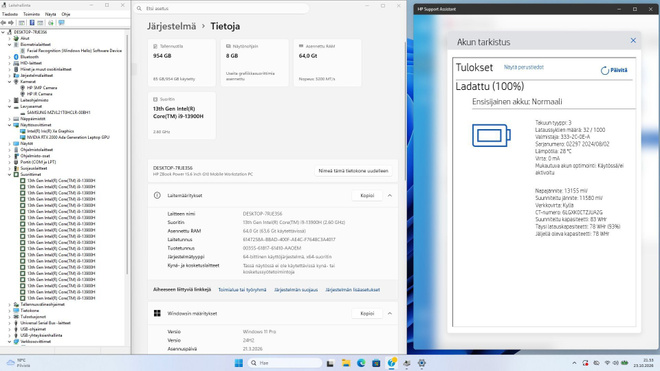Image resolution: width=660 pixels, height=371 pixels.
Task: Collapse the Näyttösovittimet tree node
Action: (x=10, y=125)
